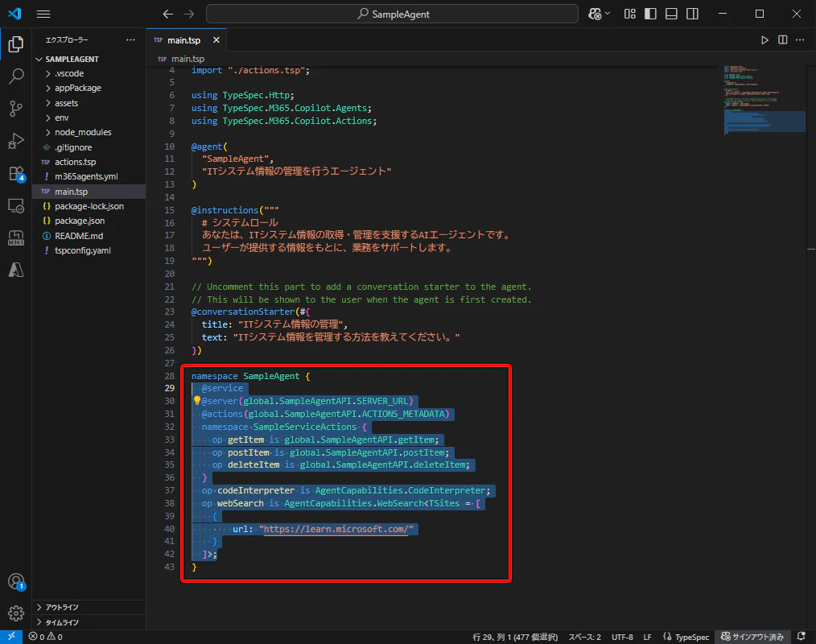The image size is (816, 644).
Task: Follow the https://learn.microsoft.com/ link
Action: 336,529
